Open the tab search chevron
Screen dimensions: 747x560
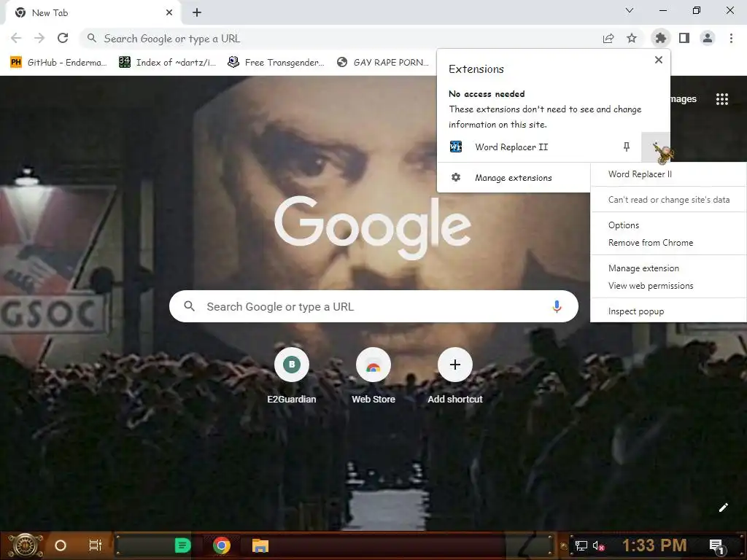coord(630,10)
